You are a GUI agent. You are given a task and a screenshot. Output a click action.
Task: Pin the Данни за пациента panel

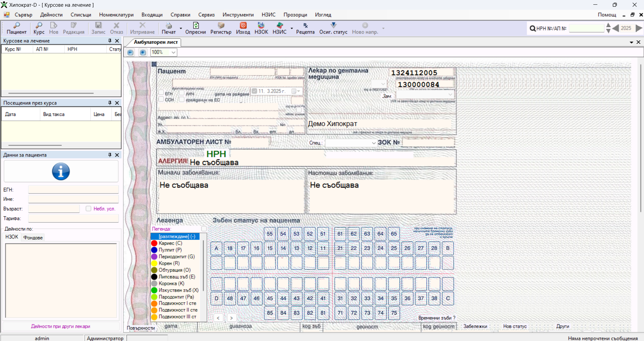[110, 155]
